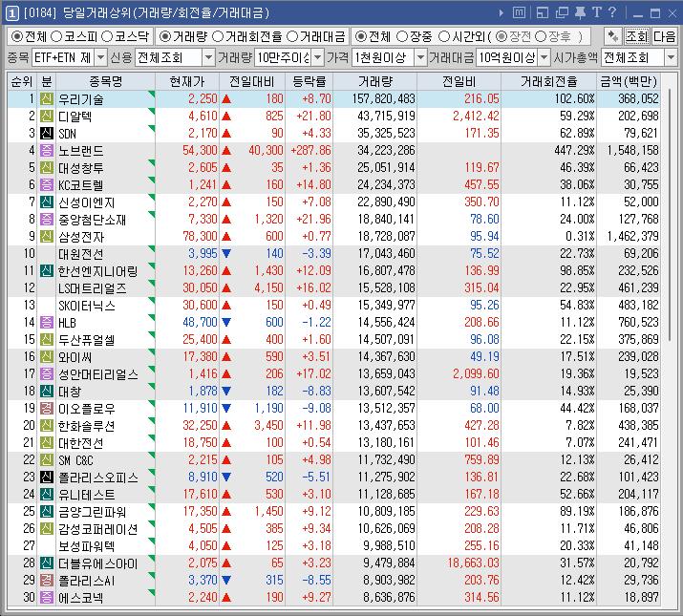Click the 증 badge on the HLB row
Viewport: 683px width, 616px height.
pyautogui.click(x=47, y=323)
